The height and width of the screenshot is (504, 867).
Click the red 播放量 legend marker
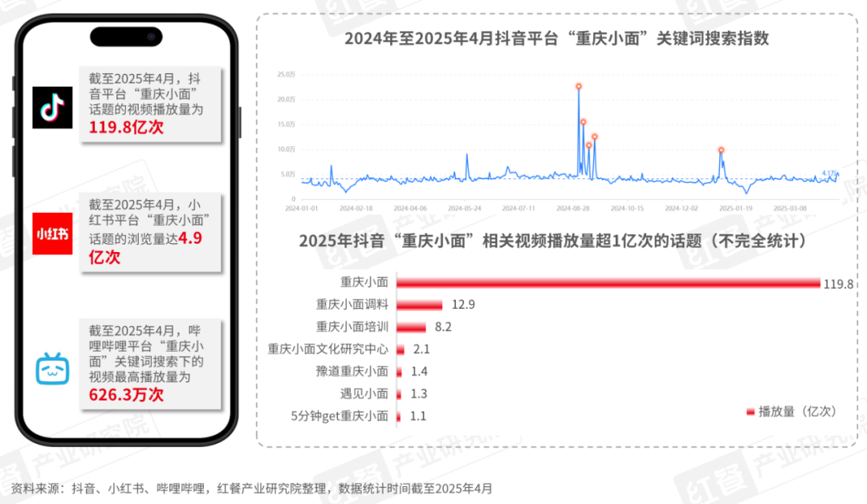751,412
